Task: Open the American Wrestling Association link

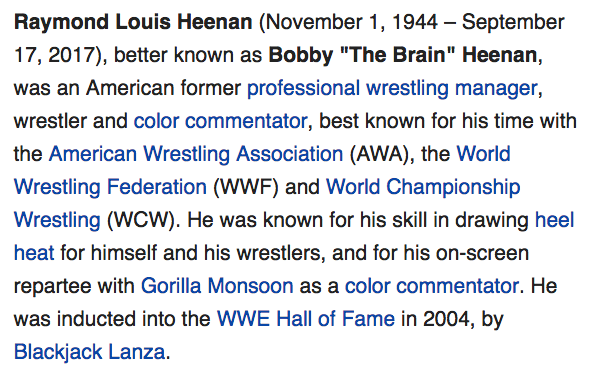Action: point(196,154)
